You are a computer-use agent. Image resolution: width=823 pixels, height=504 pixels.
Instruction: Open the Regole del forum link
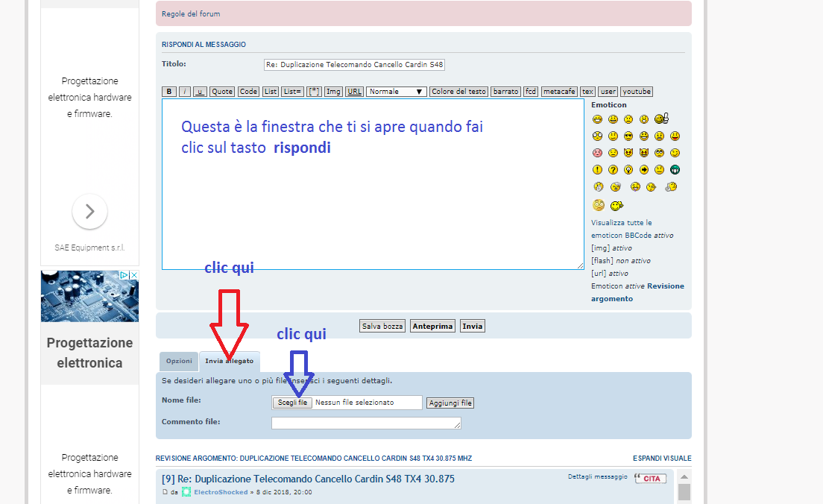pyautogui.click(x=191, y=13)
